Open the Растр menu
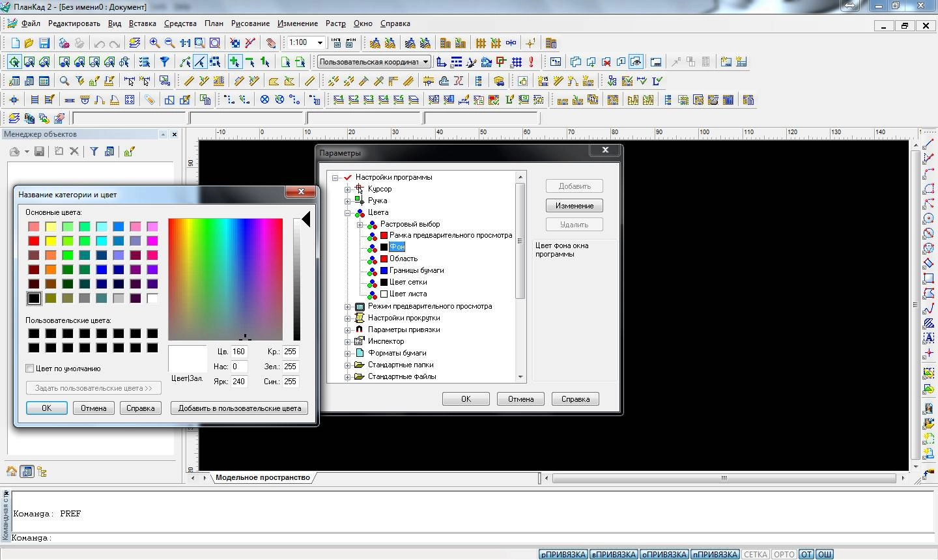The height and width of the screenshot is (560, 938). (335, 23)
